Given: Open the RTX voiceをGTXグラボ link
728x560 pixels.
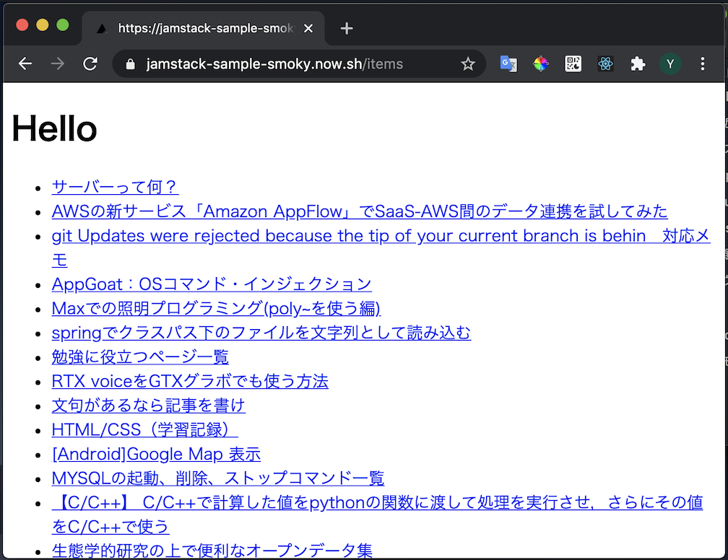Looking at the screenshot, I should 190,381.
